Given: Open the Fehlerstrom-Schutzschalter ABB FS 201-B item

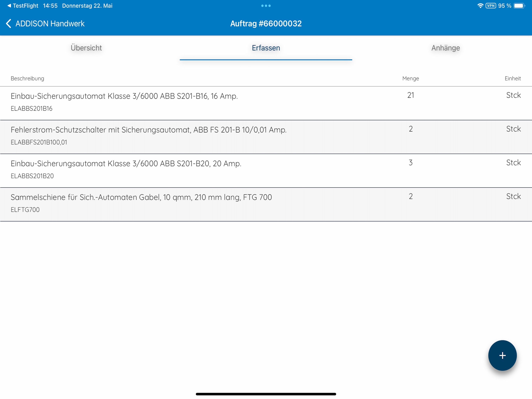Looking at the screenshot, I should pyautogui.click(x=266, y=137).
